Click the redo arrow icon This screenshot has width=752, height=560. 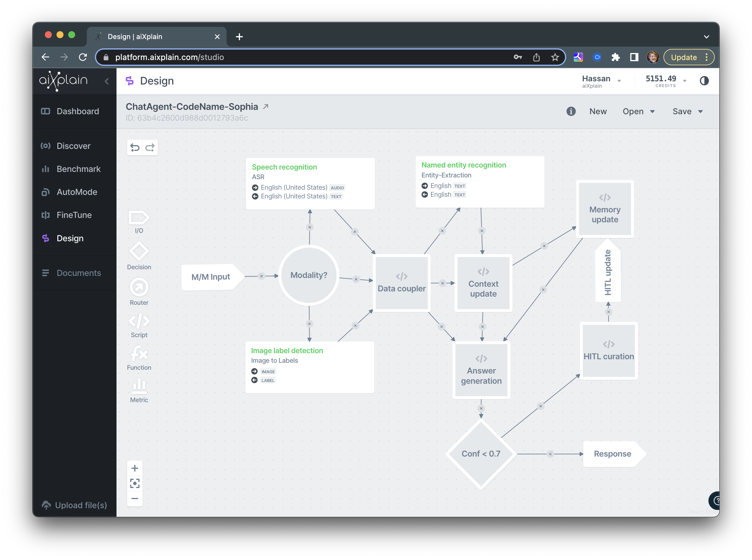(x=150, y=147)
